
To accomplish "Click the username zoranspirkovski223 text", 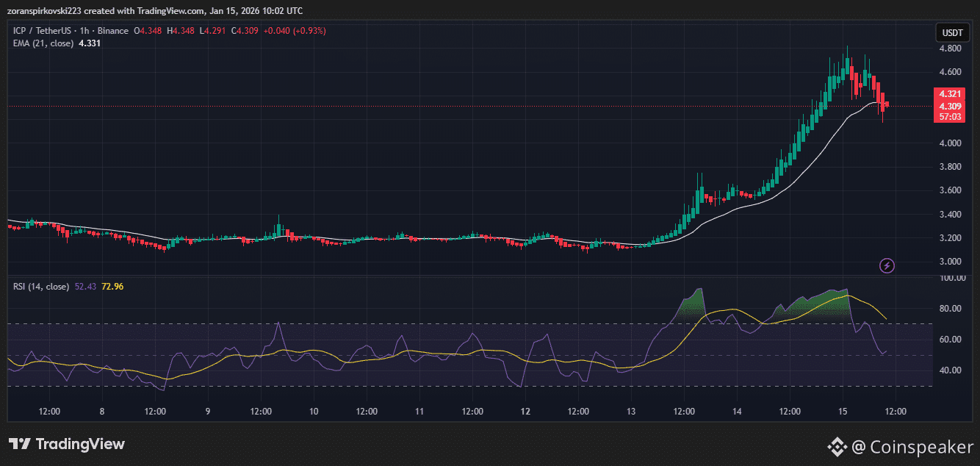I will click(44, 11).
